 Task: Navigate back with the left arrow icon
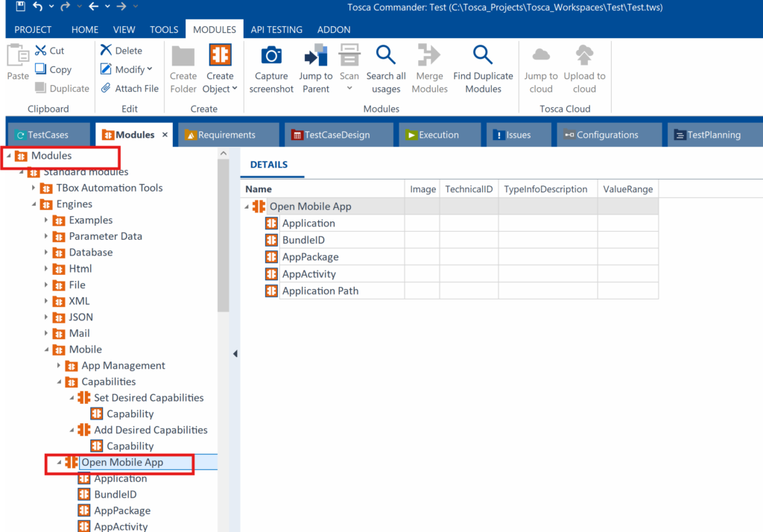[93, 6]
